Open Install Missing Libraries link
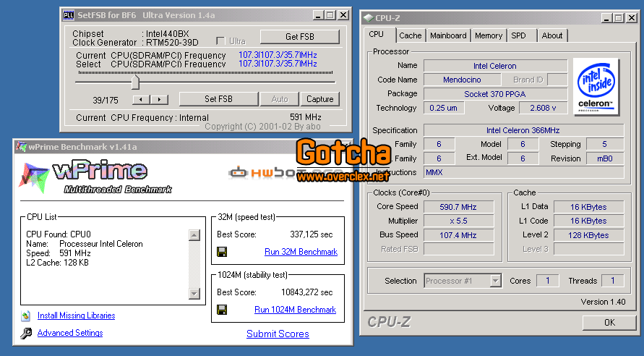Viewport: 644px width, 356px height. point(77,315)
